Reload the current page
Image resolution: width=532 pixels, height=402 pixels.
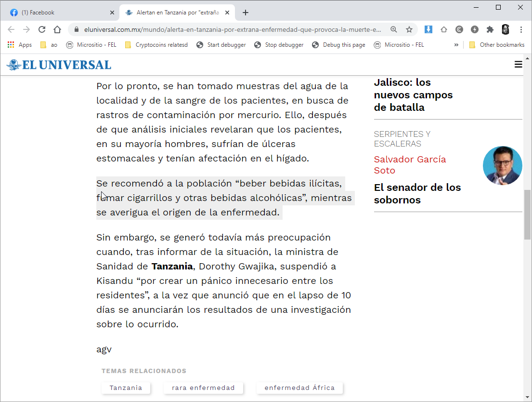(x=42, y=29)
